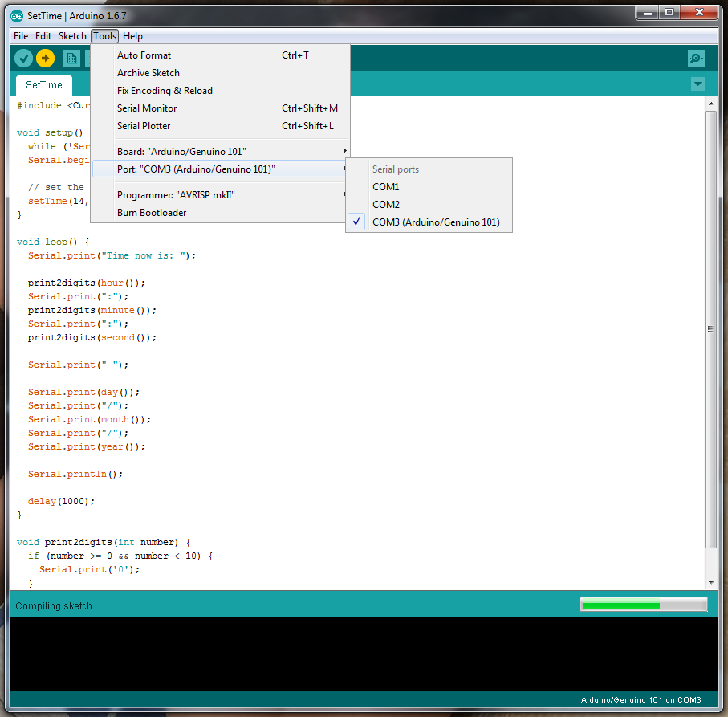This screenshot has width=728, height=717.
Task: Switch to the SetTime tab
Action: [x=44, y=85]
